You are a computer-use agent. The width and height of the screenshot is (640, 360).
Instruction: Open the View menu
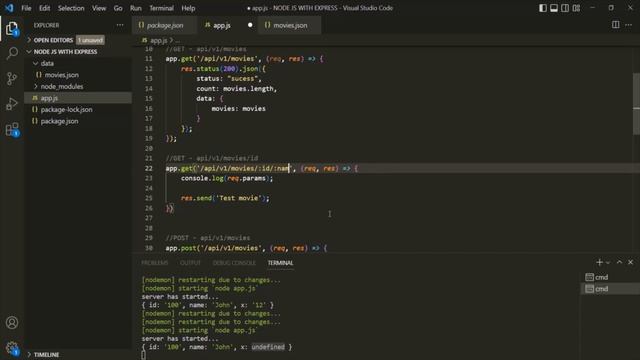pos(99,8)
